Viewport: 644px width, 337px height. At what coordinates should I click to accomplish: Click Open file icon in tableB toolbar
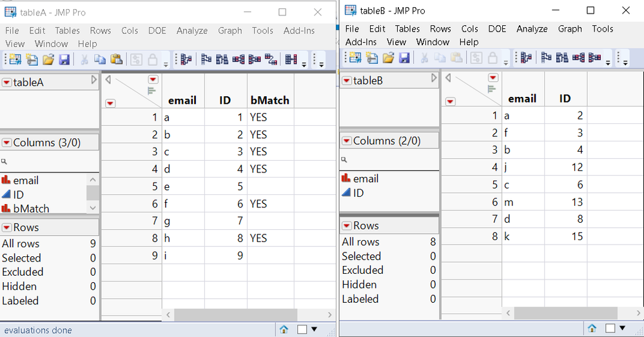tap(388, 58)
